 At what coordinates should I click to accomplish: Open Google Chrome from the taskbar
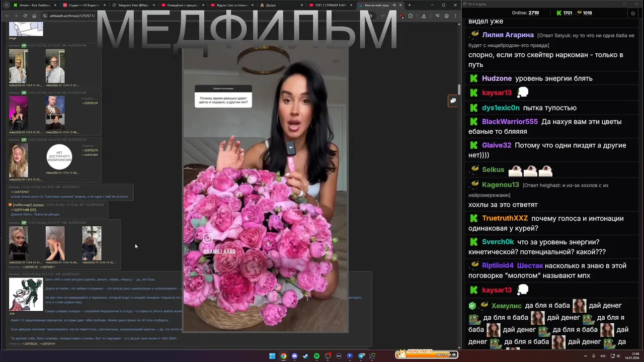point(283,356)
